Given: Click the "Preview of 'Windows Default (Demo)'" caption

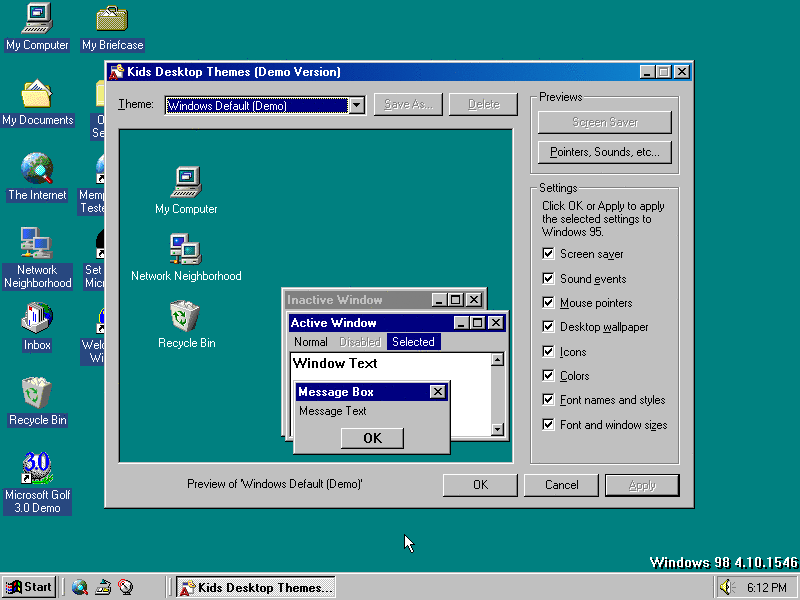Looking at the screenshot, I should tap(274, 484).
